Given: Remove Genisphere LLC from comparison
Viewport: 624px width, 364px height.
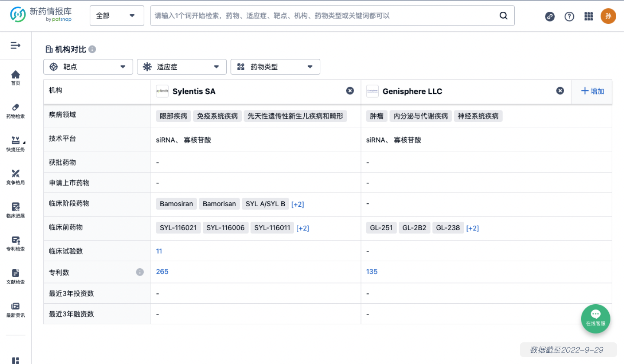Looking at the screenshot, I should (560, 91).
